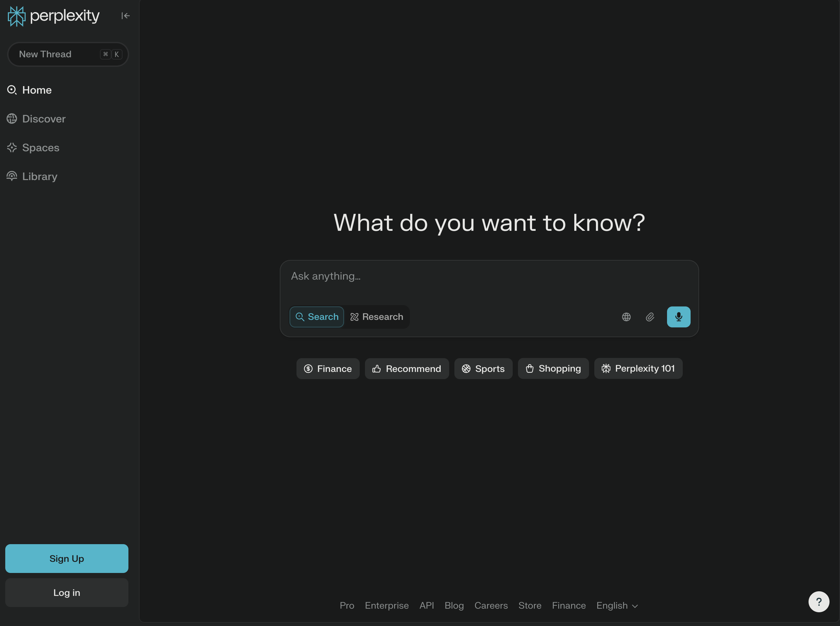840x626 pixels.
Task: Choose the Recommend suggestion chip
Action: (x=407, y=369)
